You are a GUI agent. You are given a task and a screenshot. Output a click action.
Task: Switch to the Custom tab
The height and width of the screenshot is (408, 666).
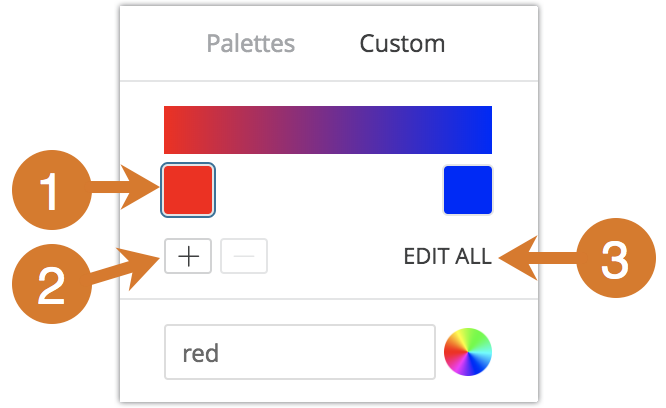pyautogui.click(x=402, y=44)
